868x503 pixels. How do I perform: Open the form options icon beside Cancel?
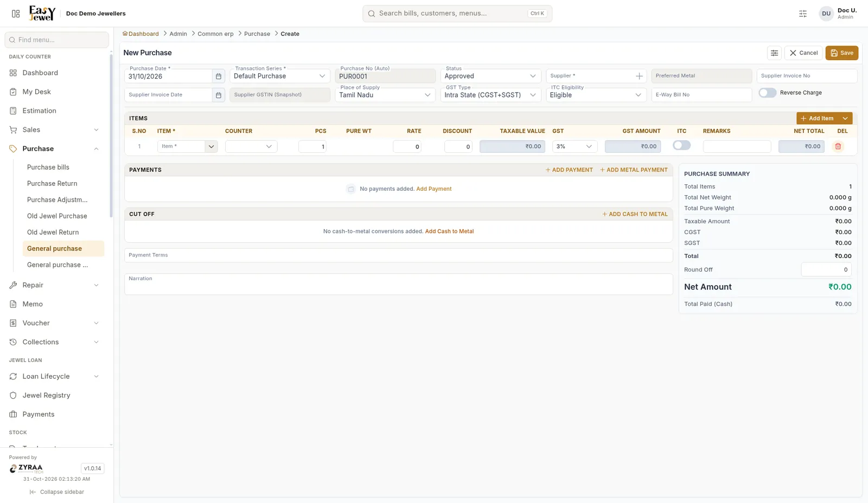tap(774, 53)
